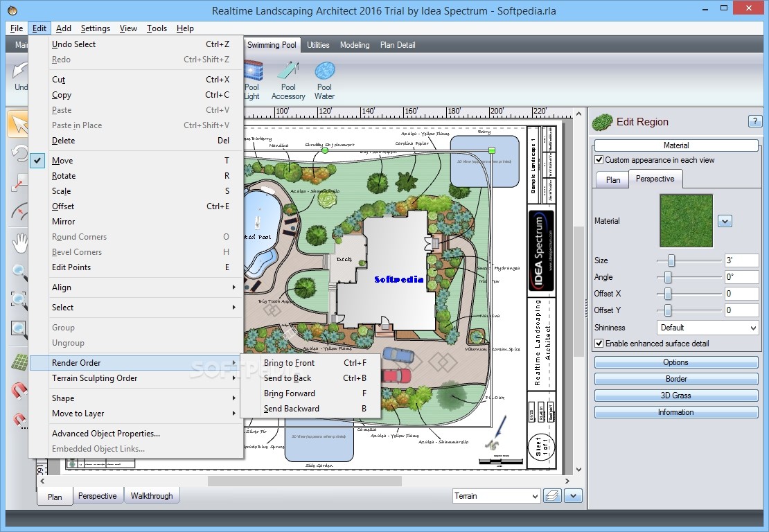The image size is (769, 532).
Task: Click the Offset X slider handle
Action: point(667,294)
